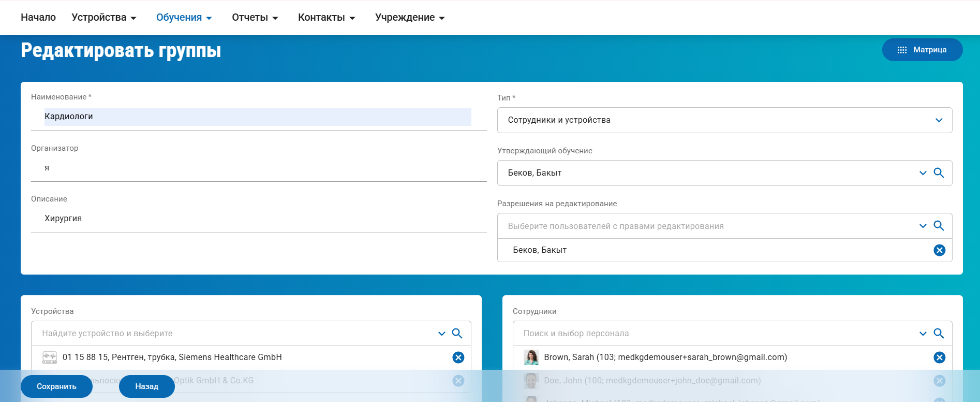The image size is (980, 402).
Task: Remove Brown, Sarah from employees list
Action: (x=939, y=357)
